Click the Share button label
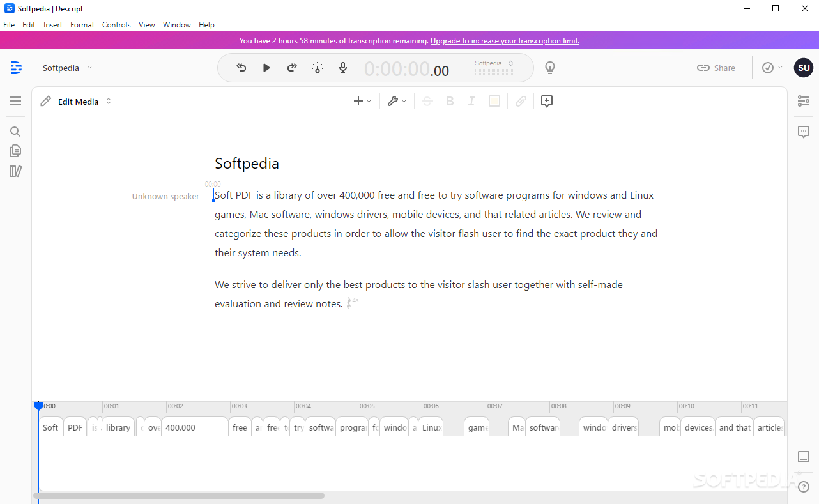The height and width of the screenshot is (504, 819). [x=724, y=68]
